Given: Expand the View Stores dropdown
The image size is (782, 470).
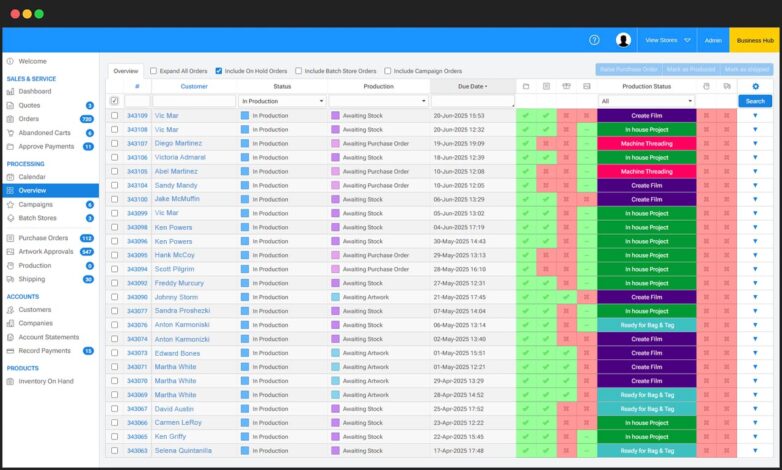Looking at the screenshot, I should 667,40.
